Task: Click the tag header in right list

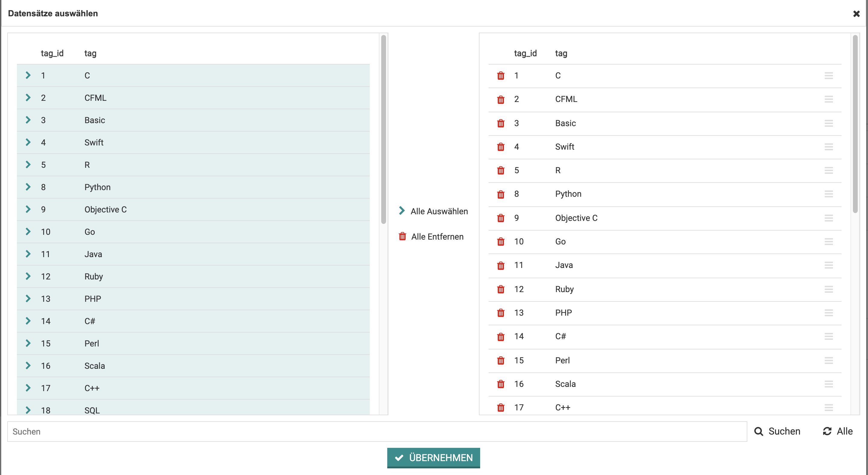Action: 561,53
